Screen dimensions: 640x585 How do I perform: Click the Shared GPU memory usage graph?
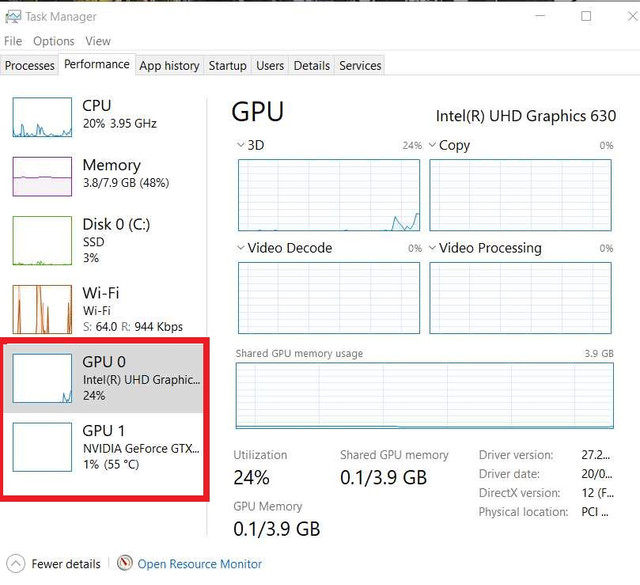424,396
